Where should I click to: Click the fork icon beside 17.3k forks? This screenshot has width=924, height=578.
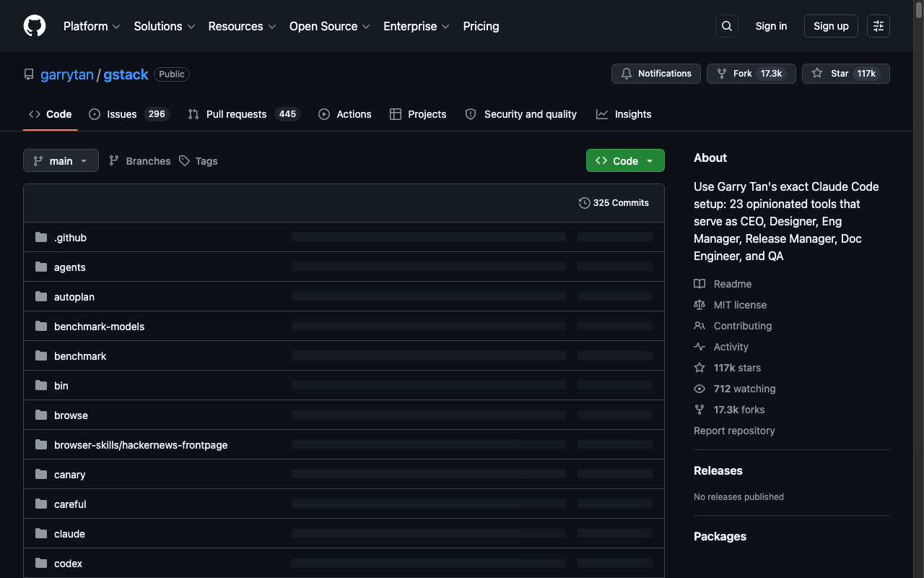point(699,410)
